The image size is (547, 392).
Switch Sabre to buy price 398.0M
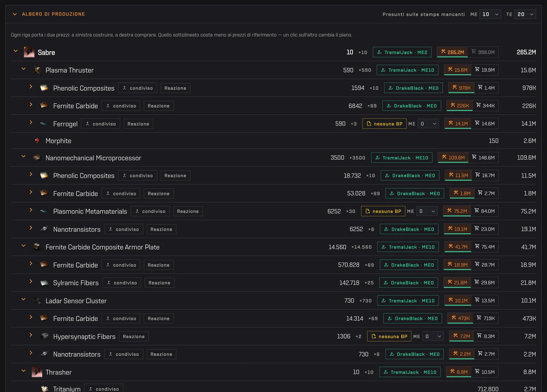pyautogui.click(x=483, y=52)
